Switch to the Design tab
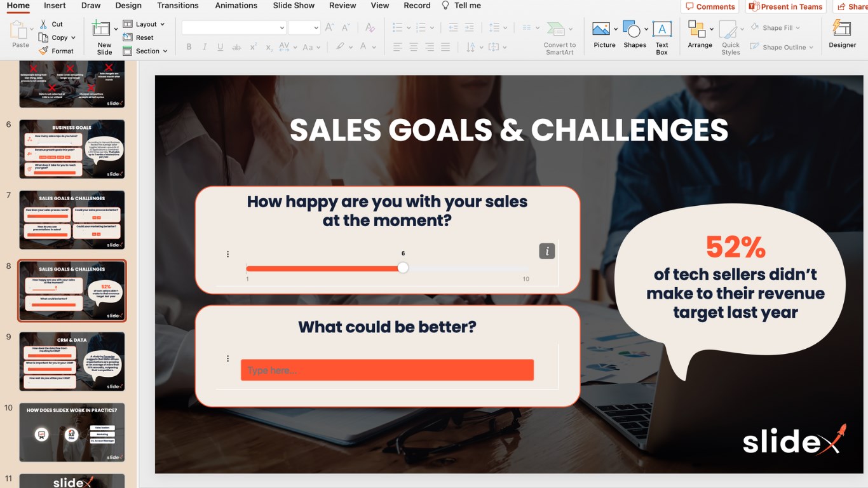The image size is (868, 488). pos(128,6)
